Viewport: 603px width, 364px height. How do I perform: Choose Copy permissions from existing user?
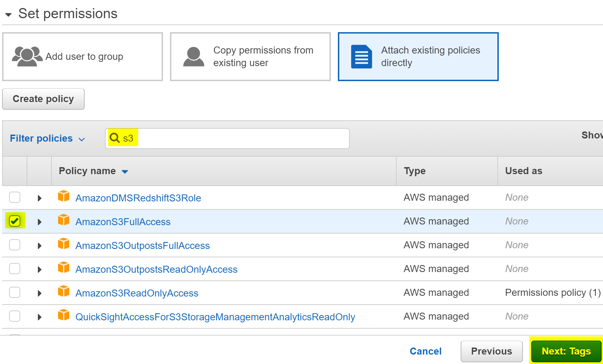(x=250, y=57)
